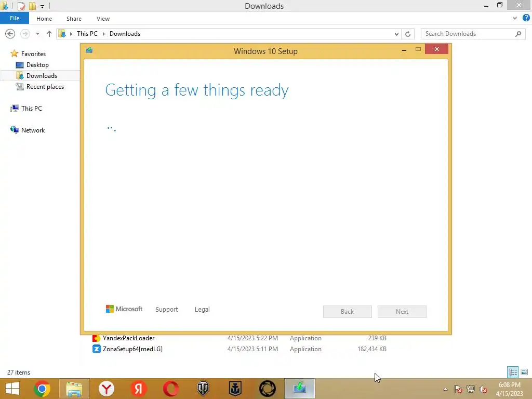The image size is (532, 399).
Task: Click the search magnifier icon
Action: [x=518, y=34]
